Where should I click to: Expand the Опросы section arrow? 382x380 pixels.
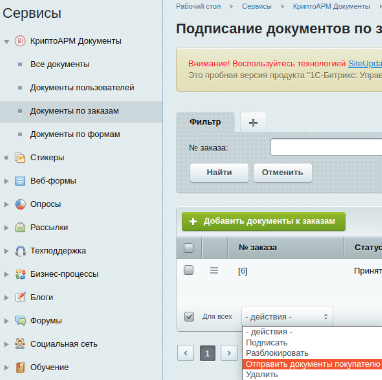tap(6, 204)
